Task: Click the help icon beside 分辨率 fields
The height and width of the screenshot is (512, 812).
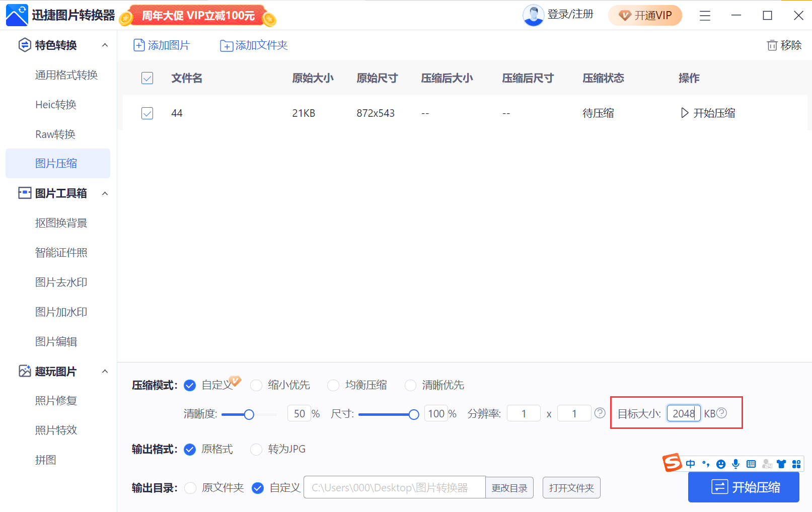Action: click(600, 413)
